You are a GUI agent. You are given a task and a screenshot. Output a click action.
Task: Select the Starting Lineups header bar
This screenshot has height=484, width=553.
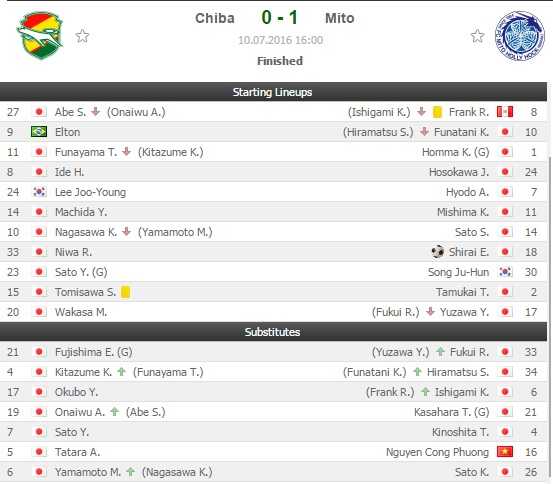tap(273, 92)
